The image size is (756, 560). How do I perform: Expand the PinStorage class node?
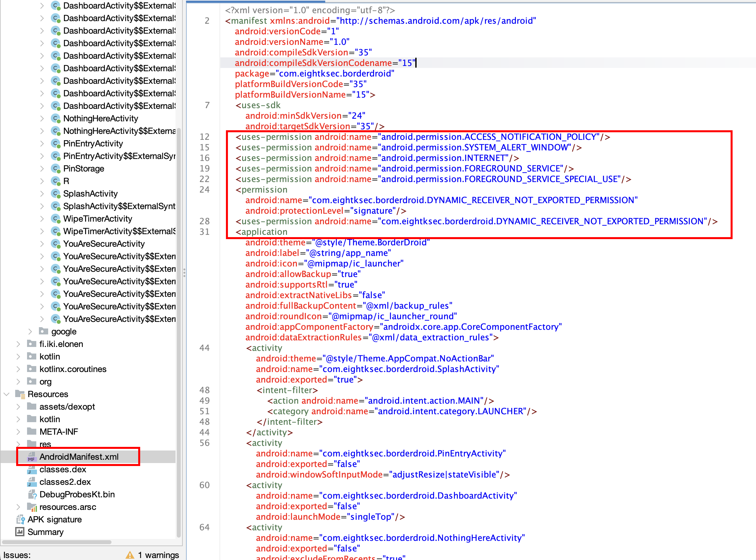42,169
